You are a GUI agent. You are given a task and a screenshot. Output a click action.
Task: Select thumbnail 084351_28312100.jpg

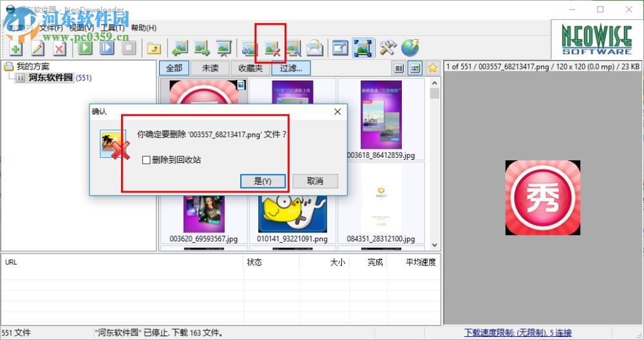coord(381,203)
